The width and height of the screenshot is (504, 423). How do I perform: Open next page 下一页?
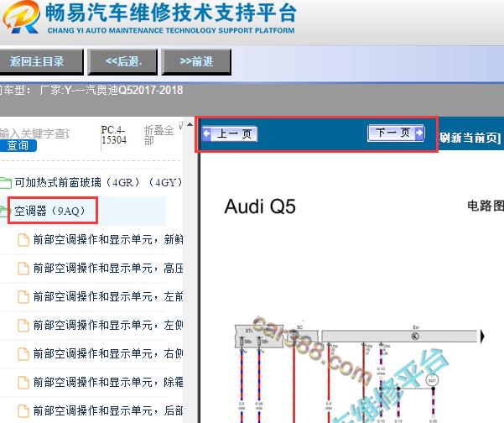tap(396, 133)
